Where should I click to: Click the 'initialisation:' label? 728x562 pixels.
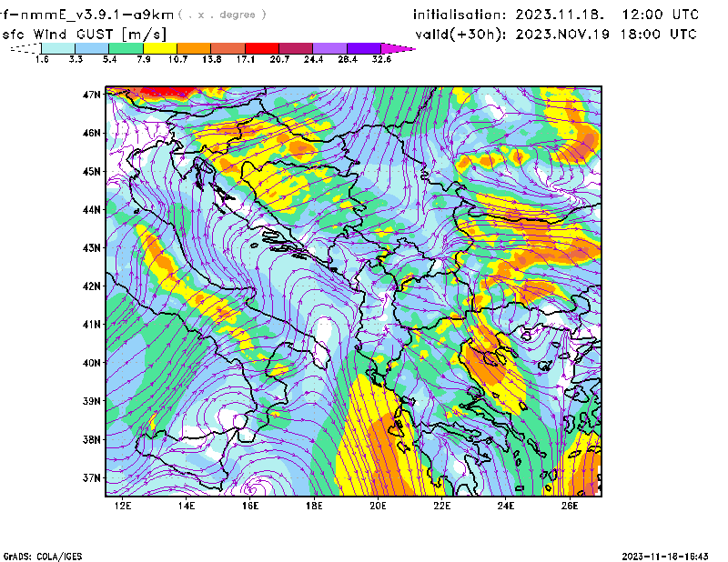[x=460, y=15]
